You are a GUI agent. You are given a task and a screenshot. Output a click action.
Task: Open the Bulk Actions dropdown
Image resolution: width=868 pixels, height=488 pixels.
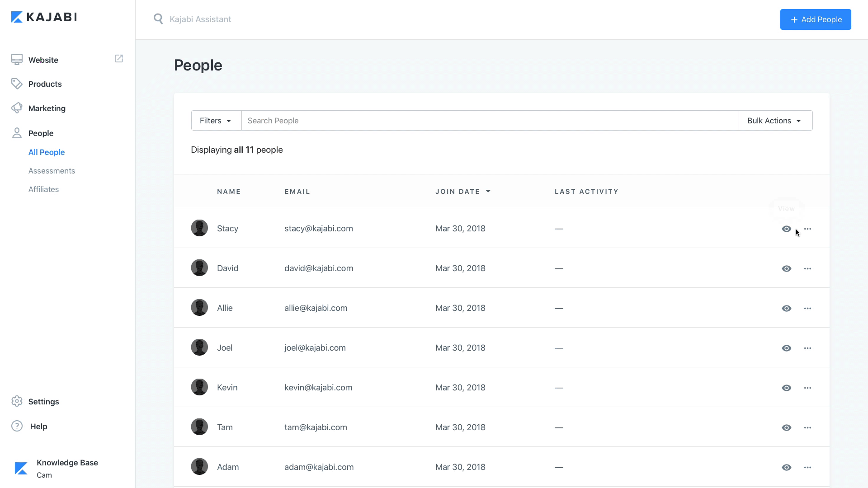point(775,121)
